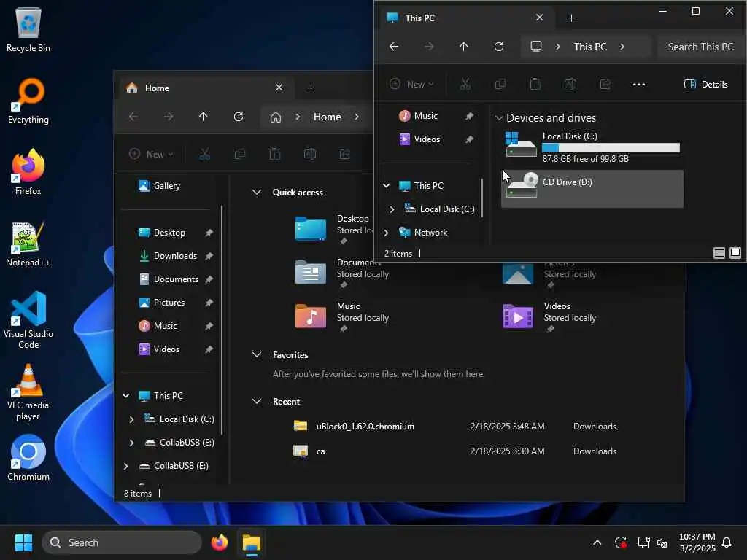The width and height of the screenshot is (747, 560).
Task: Click Paste icon in This PC toolbar
Action: pos(535,85)
